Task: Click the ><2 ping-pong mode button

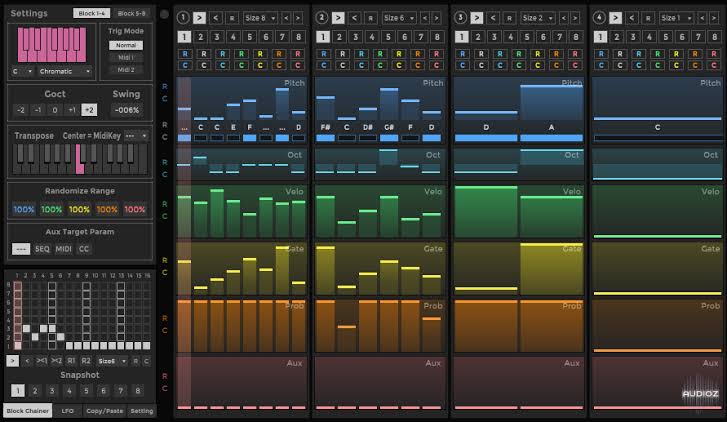Action: pos(57,361)
